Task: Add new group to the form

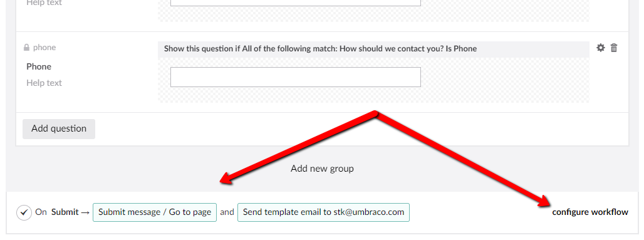Action: [x=322, y=169]
